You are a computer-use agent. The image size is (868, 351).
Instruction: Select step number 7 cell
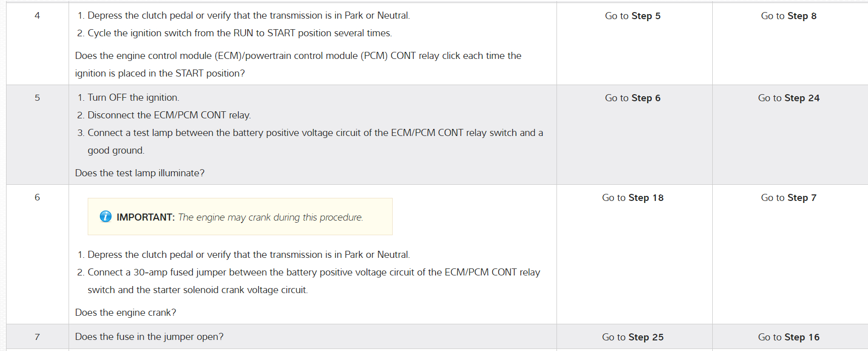click(x=37, y=337)
